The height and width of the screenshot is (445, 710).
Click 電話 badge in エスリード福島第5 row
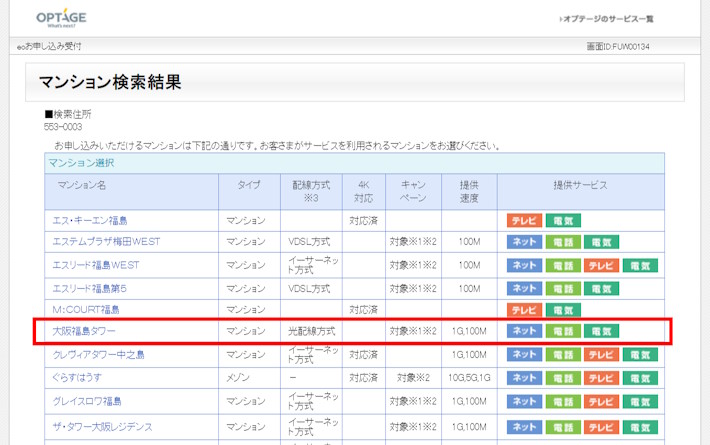click(563, 289)
